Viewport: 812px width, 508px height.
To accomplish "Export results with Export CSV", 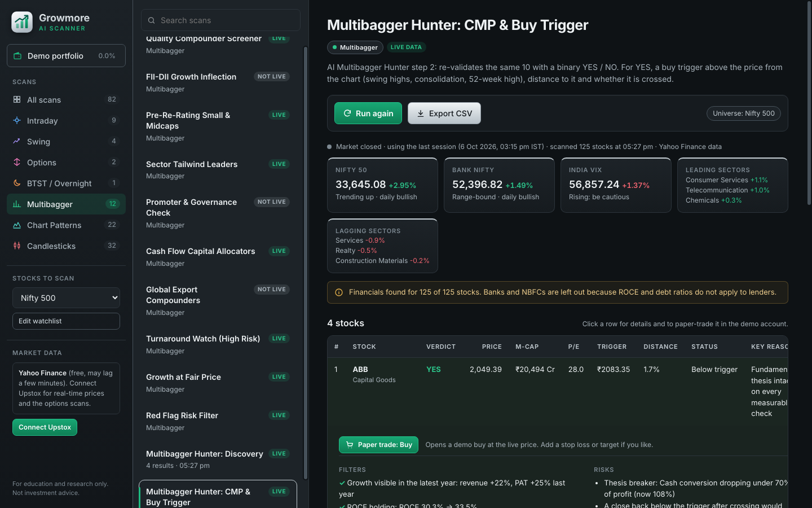I will point(444,113).
